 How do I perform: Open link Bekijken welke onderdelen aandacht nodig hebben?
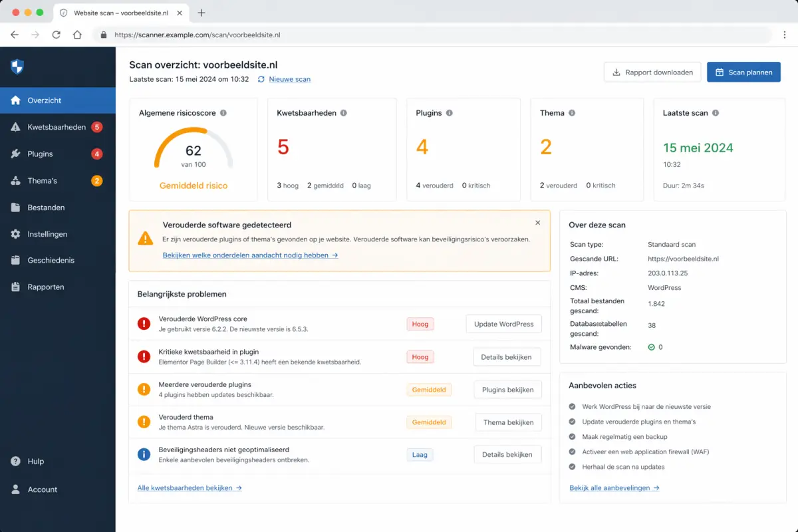(250, 255)
